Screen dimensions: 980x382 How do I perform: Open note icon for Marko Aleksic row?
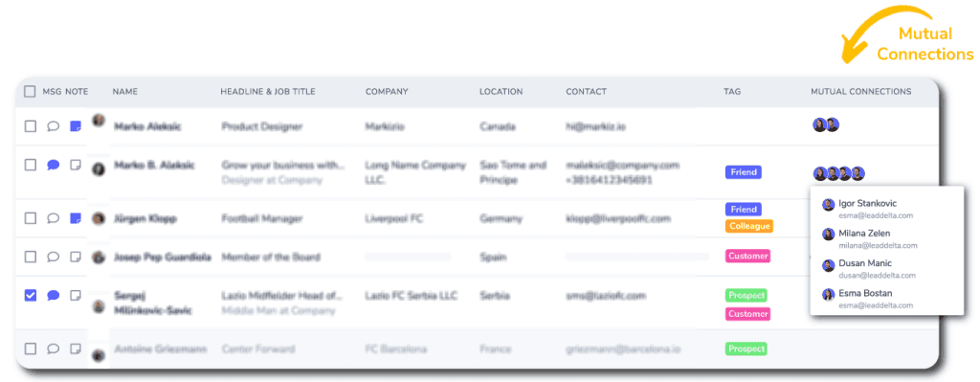pos(76,126)
